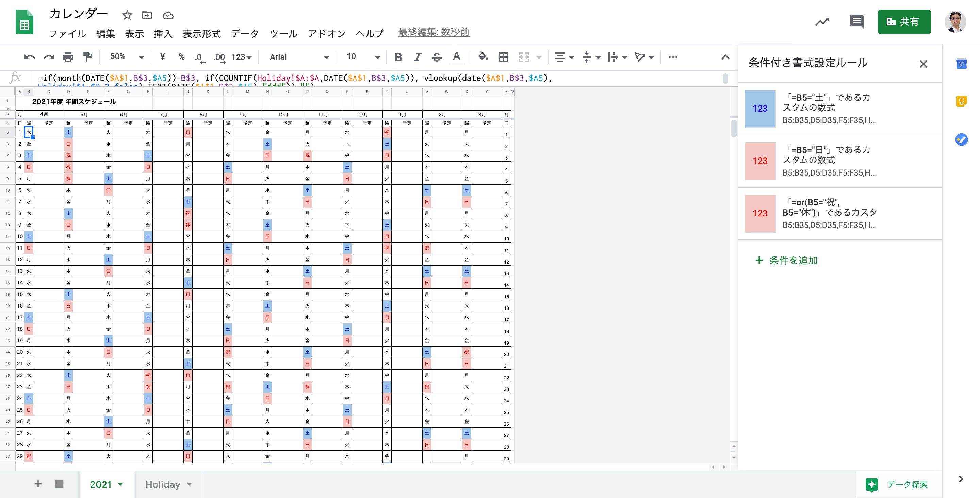Open the データ menu

pos(245,33)
